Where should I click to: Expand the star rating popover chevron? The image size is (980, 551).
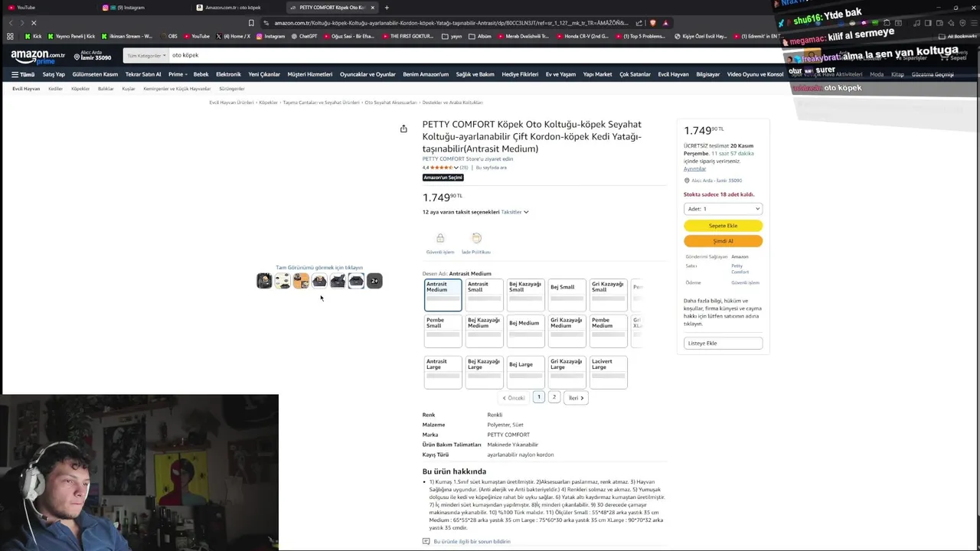(x=456, y=168)
